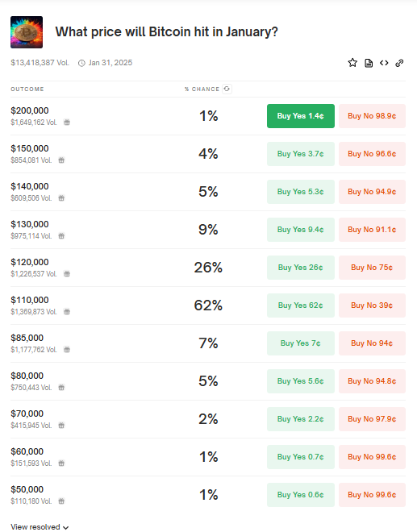Screen dimensions: 417x532
Task: Click the embed code icon
Action: pos(384,63)
